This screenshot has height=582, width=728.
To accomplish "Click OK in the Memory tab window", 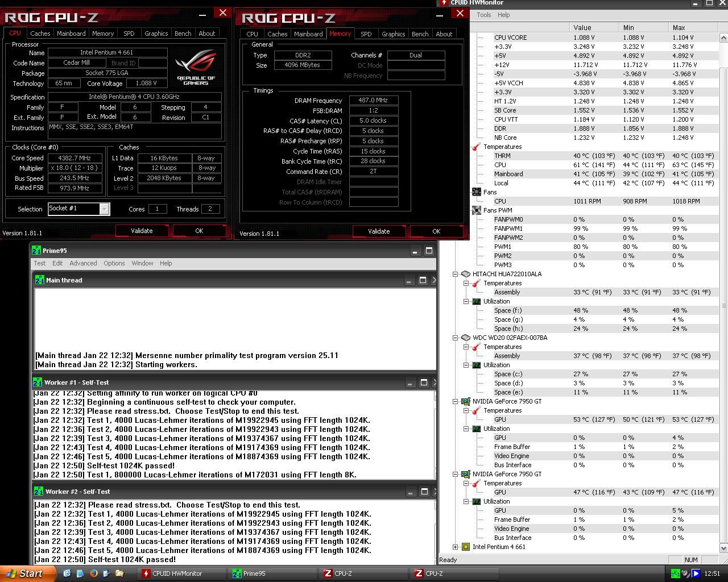I will pos(436,231).
